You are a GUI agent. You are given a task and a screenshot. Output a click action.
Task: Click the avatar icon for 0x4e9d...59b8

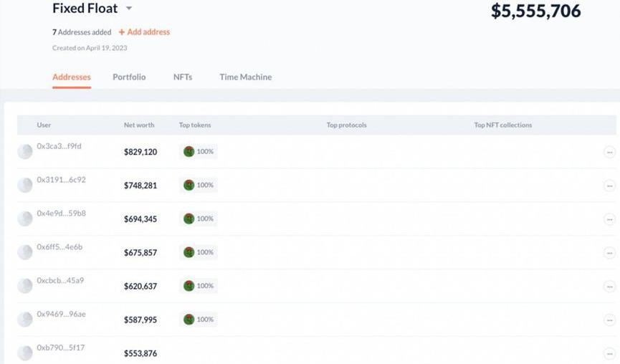(25, 219)
